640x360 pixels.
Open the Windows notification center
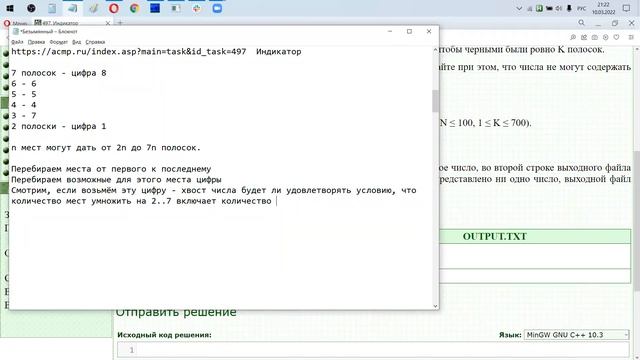pyautogui.click(x=627, y=8)
